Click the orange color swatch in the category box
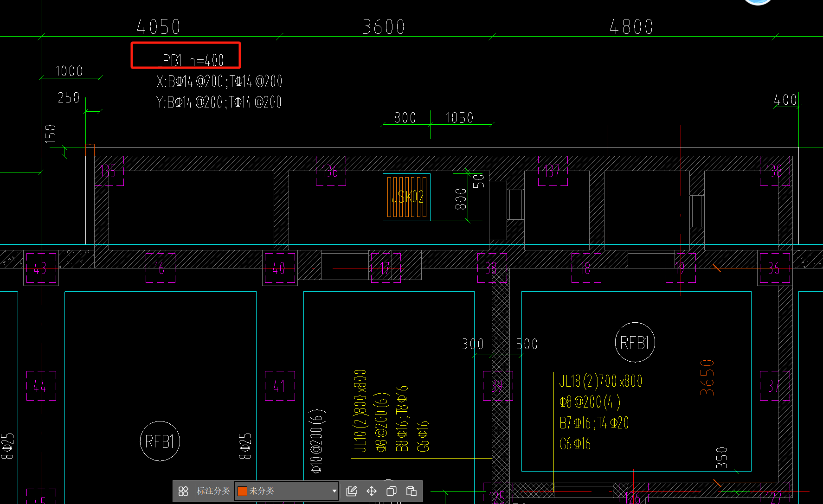This screenshot has width=823, height=504. 242,491
